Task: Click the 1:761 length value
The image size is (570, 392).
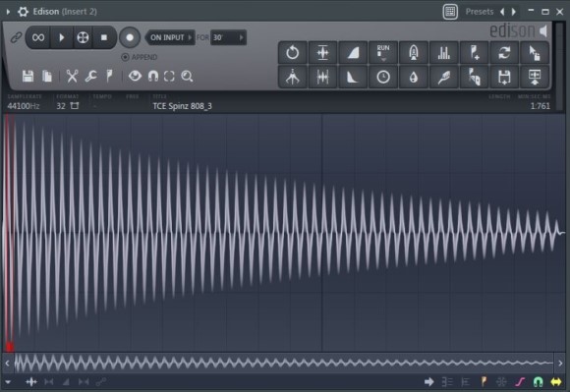Action: [x=540, y=106]
